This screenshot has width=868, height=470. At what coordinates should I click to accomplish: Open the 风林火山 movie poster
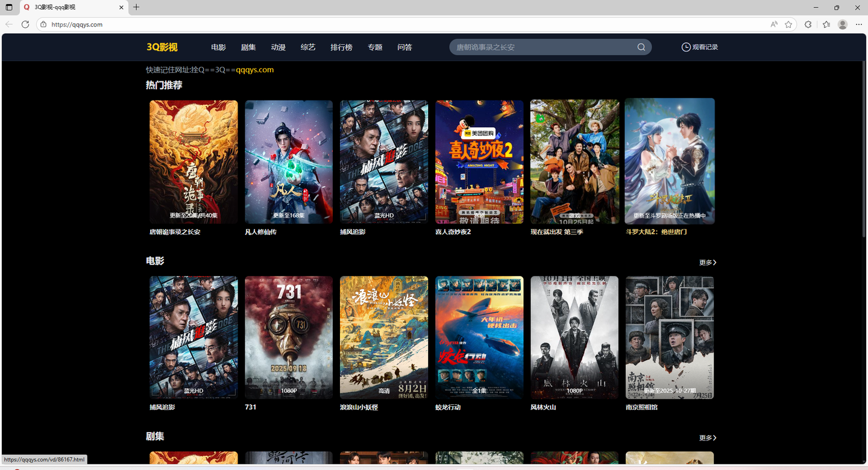pos(574,337)
